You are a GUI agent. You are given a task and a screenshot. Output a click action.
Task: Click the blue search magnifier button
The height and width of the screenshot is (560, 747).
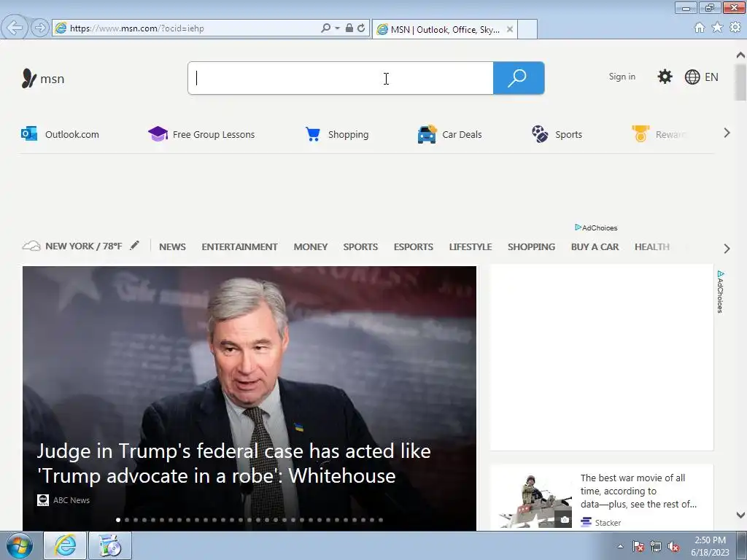(519, 78)
